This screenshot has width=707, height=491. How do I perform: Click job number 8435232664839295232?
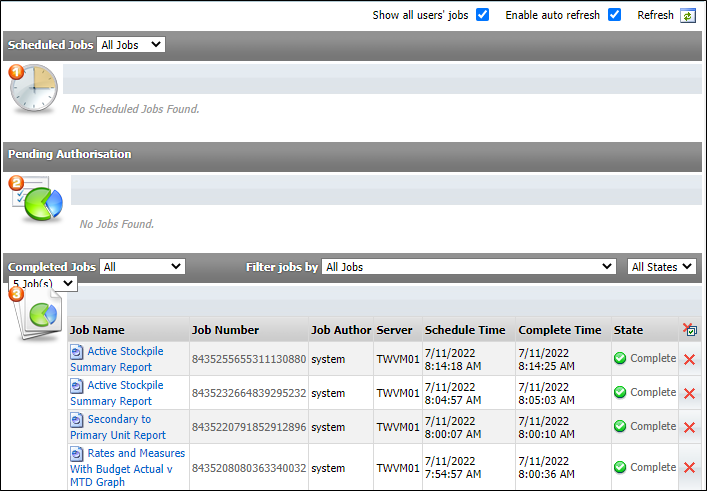click(x=249, y=393)
